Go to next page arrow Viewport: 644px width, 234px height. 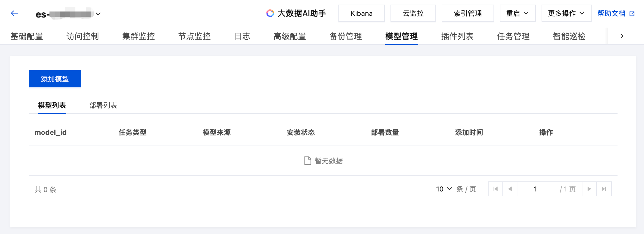[x=589, y=189]
